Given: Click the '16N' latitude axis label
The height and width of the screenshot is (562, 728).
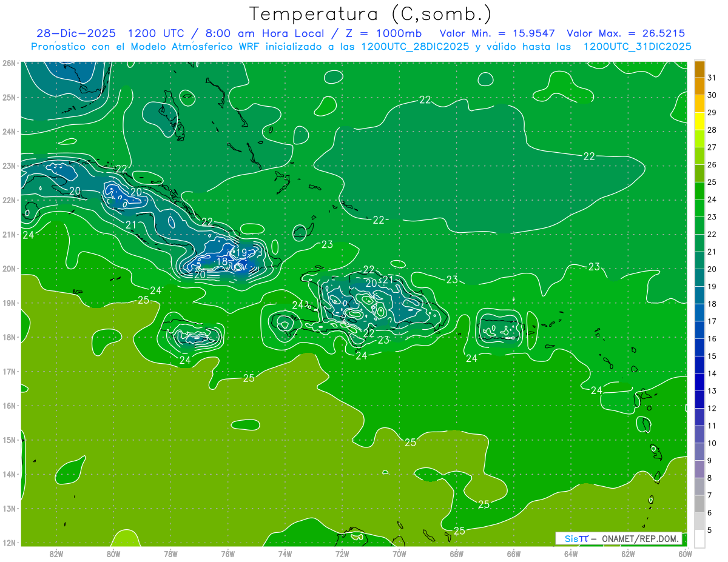Looking at the screenshot, I should (9, 406).
